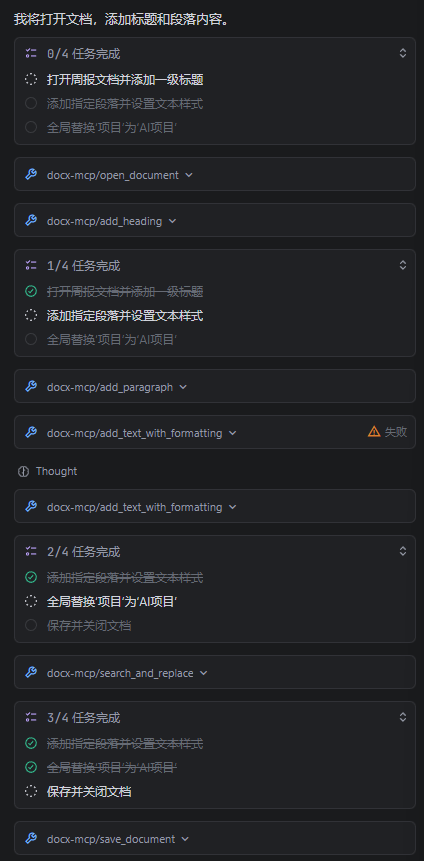Select the 添加指定段落并设置文本样式 task in 1/4 list
The image size is (424, 861).
[125, 316]
